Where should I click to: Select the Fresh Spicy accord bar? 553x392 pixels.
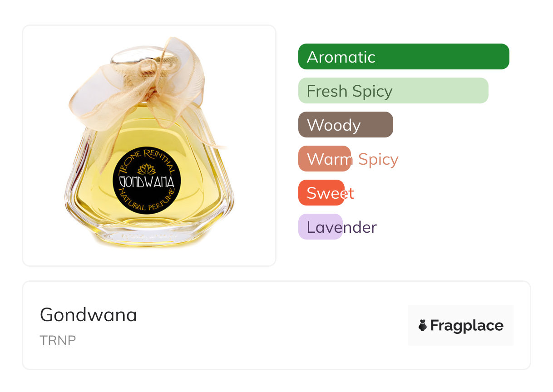[x=393, y=91]
